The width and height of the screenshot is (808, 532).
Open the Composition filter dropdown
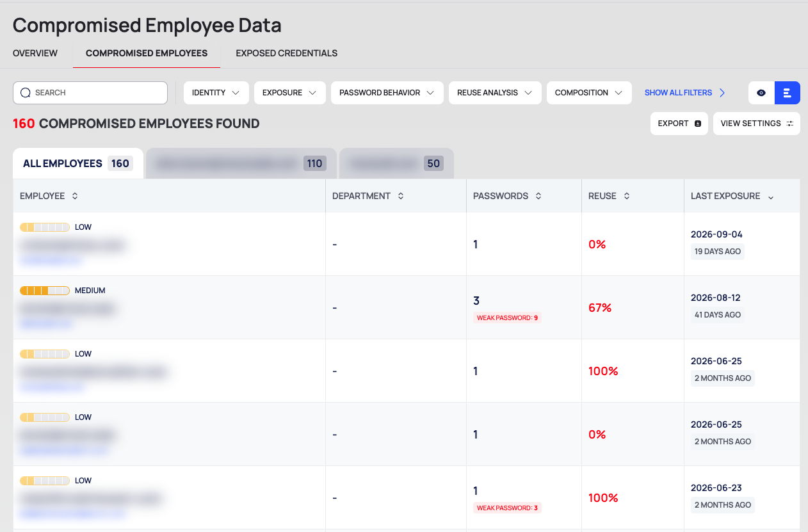pos(589,93)
